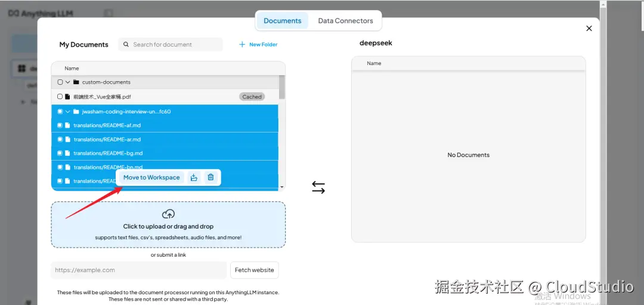Click the Name header in deepseek panel

coord(374,63)
